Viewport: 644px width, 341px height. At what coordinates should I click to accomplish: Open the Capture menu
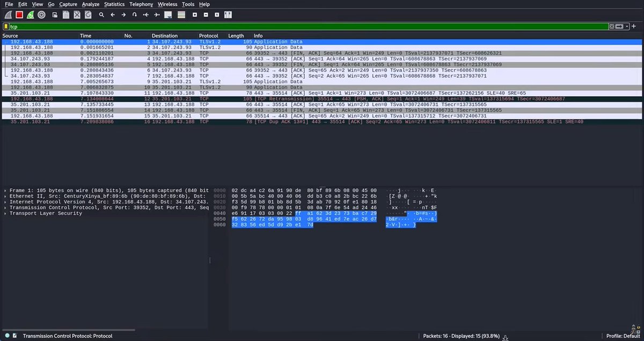click(68, 4)
